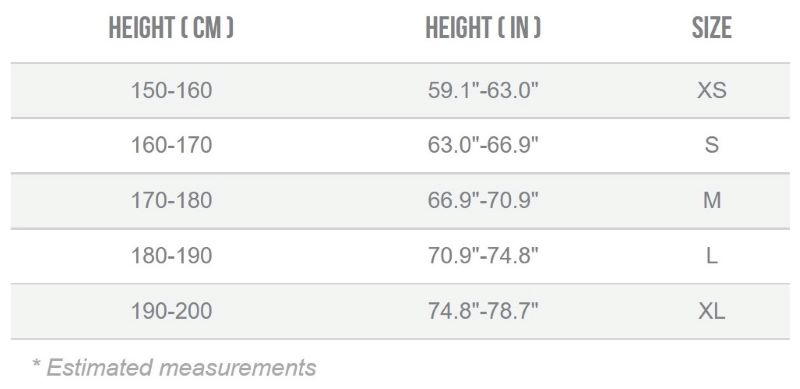Click the SIZE column header
The image size is (800, 389).
pyautogui.click(x=712, y=28)
